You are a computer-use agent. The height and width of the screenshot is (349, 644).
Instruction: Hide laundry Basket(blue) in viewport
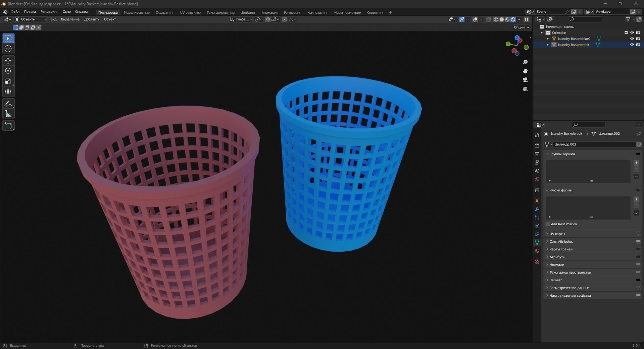[x=632, y=39]
